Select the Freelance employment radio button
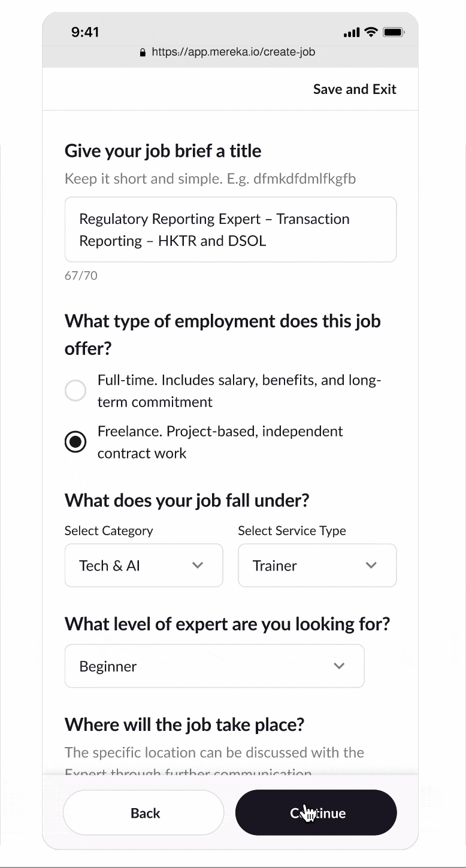Screen dimensions: 466x868 75,442
